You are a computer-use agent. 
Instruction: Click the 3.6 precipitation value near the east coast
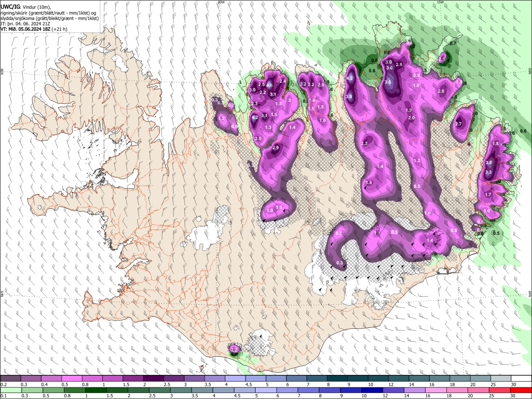(489, 163)
